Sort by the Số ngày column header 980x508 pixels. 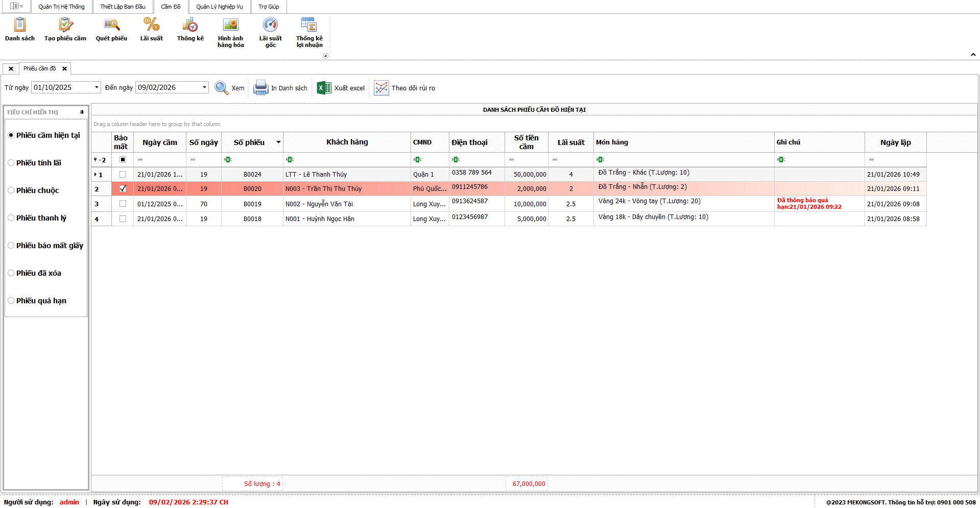click(x=204, y=142)
